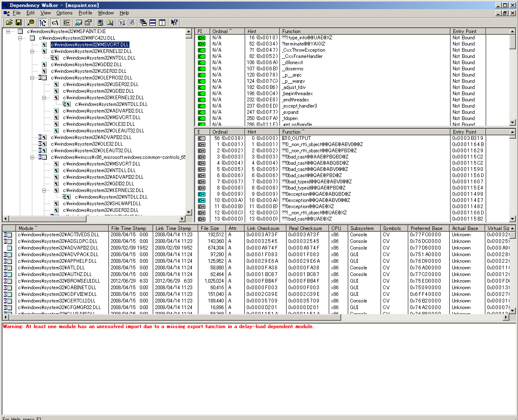Collapse the common-controls winsxs tree node

pos(32,157)
